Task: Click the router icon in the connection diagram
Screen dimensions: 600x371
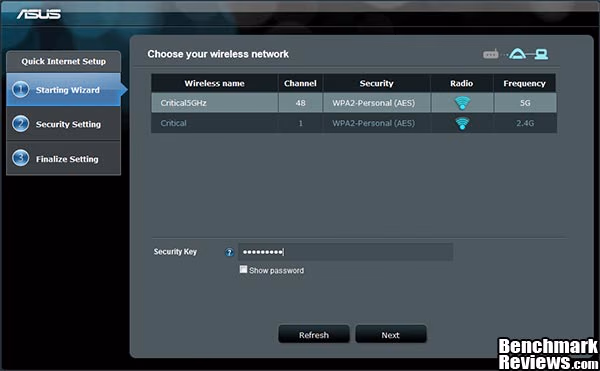Action: (491, 54)
